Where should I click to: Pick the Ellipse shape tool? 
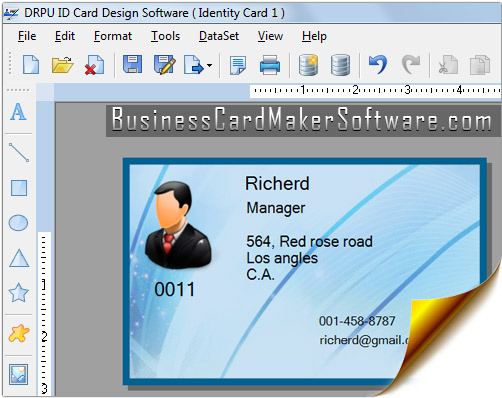pyautogui.click(x=18, y=223)
